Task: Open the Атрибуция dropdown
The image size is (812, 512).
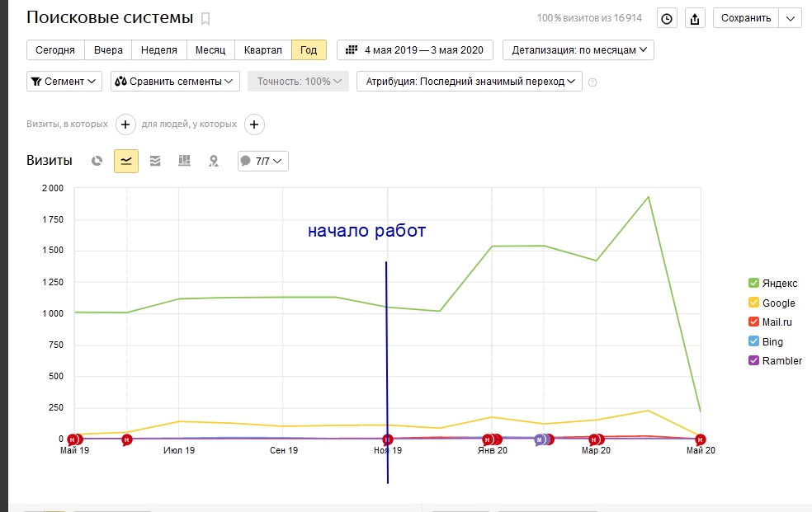Action: click(470, 81)
